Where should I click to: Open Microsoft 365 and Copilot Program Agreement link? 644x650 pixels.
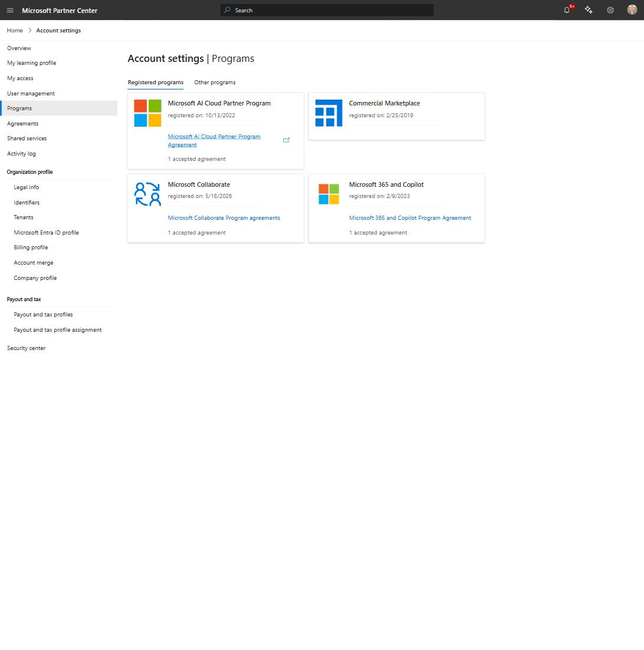410,217
